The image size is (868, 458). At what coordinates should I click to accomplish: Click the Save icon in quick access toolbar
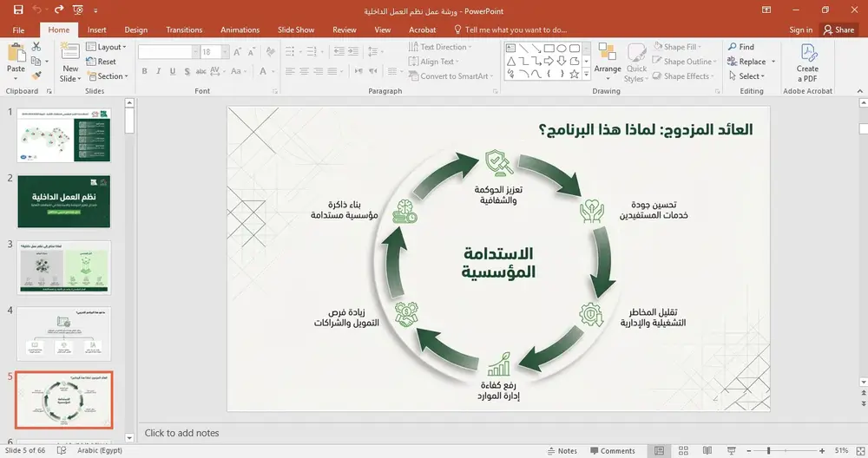click(x=18, y=10)
